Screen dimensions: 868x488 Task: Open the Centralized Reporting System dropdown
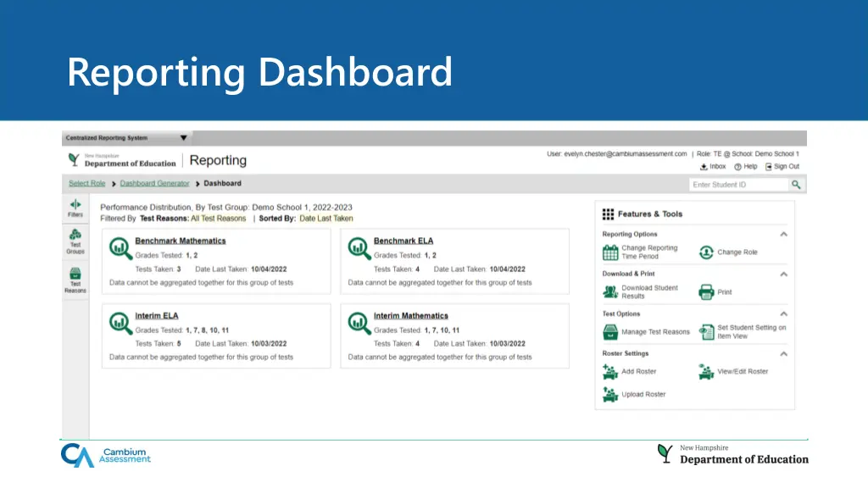click(127, 138)
